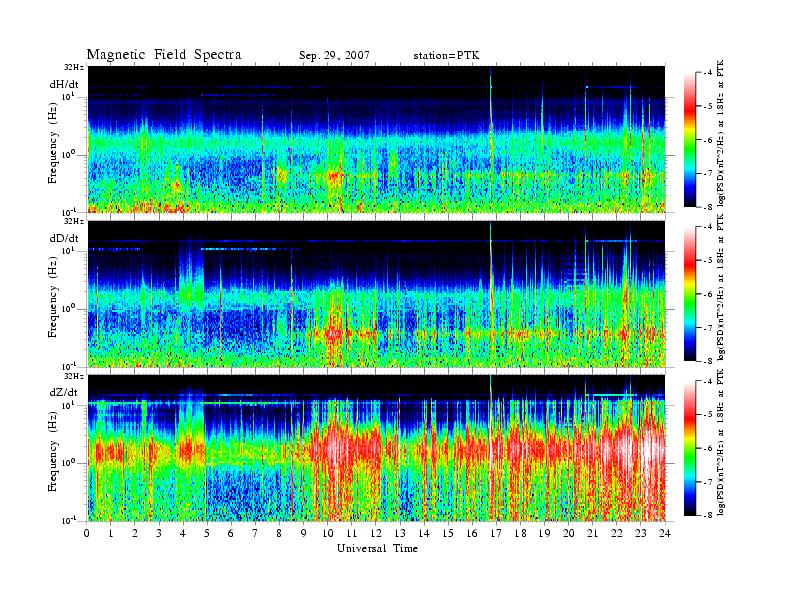Click the 'Universal Time' axis title
The width and height of the screenshot is (792, 612).
[x=377, y=548]
